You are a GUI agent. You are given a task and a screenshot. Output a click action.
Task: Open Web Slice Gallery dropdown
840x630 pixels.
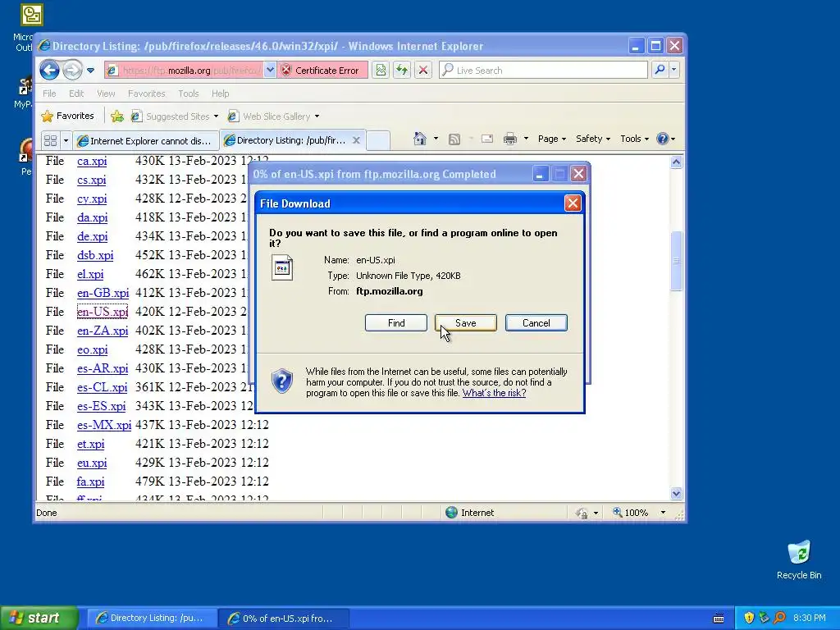coord(273,116)
